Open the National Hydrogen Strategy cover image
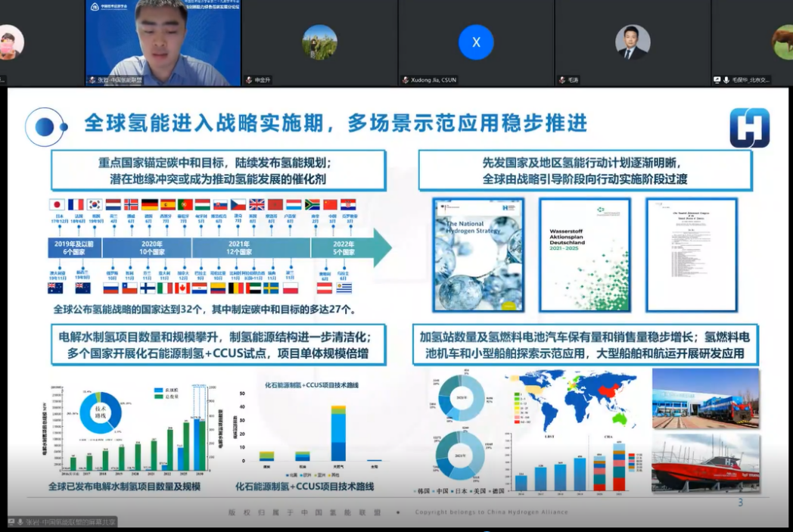The image size is (793, 532). coord(478,254)
